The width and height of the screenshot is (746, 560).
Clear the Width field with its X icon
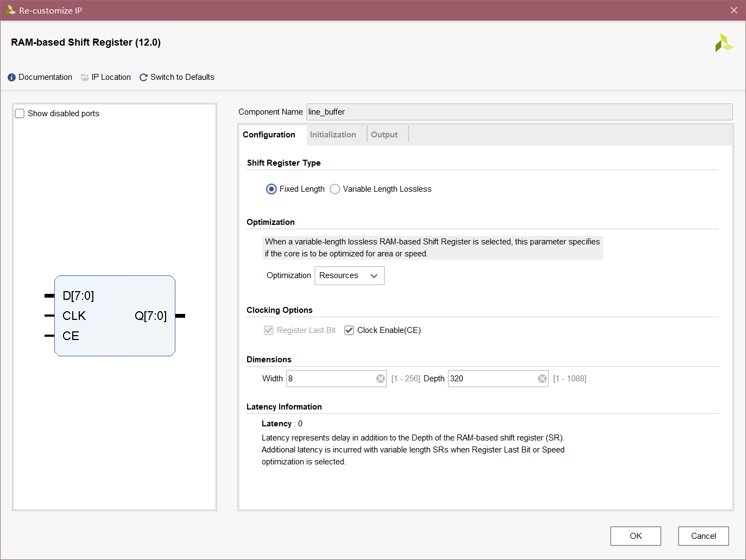click(x=381, y=379)
